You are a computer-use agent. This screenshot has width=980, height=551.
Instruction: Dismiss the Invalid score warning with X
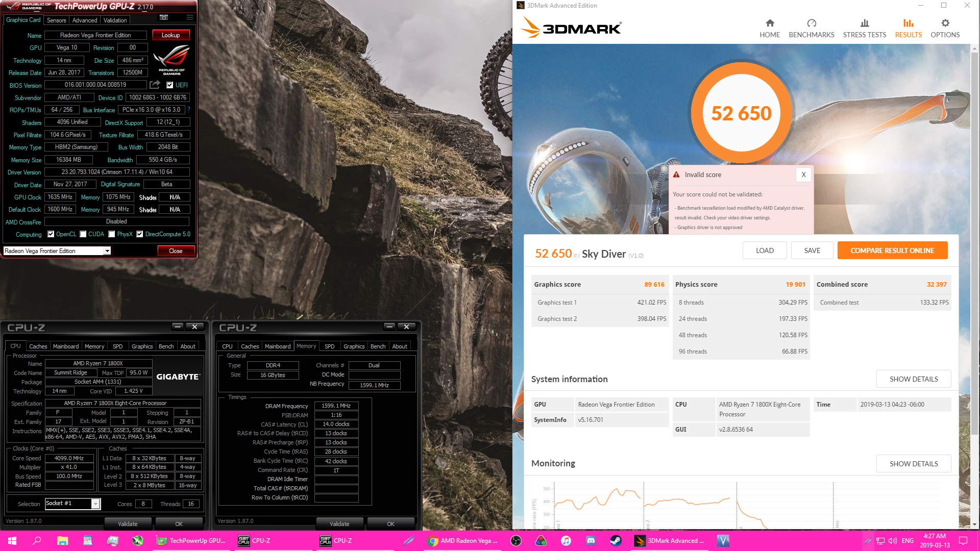(803, 174)
